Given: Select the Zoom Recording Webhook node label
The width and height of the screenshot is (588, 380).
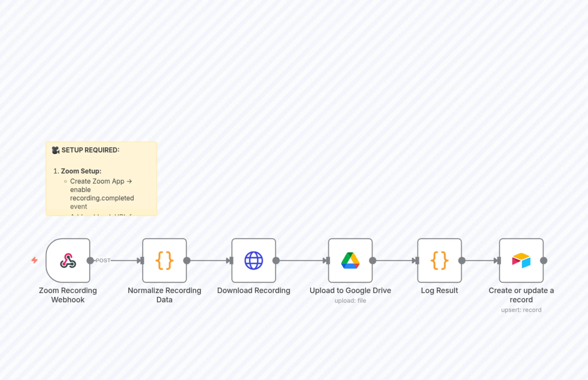Looking at the screenshot, I should click(x=68, y=295).
